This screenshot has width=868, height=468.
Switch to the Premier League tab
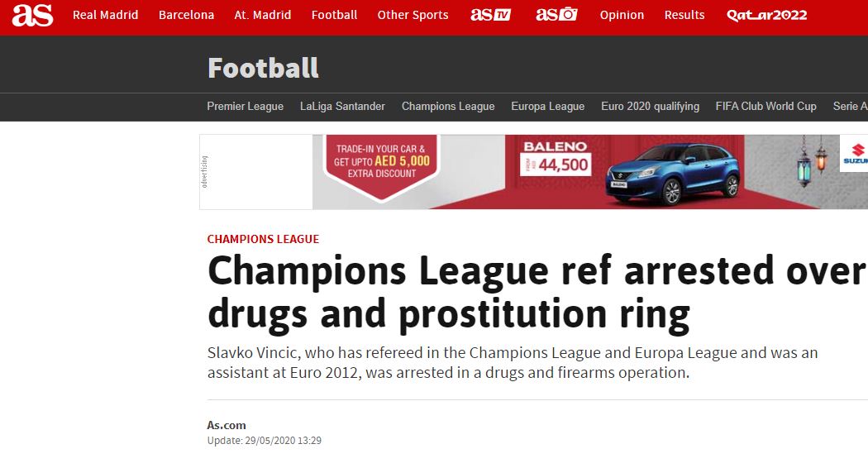click(x=245, y=106)
